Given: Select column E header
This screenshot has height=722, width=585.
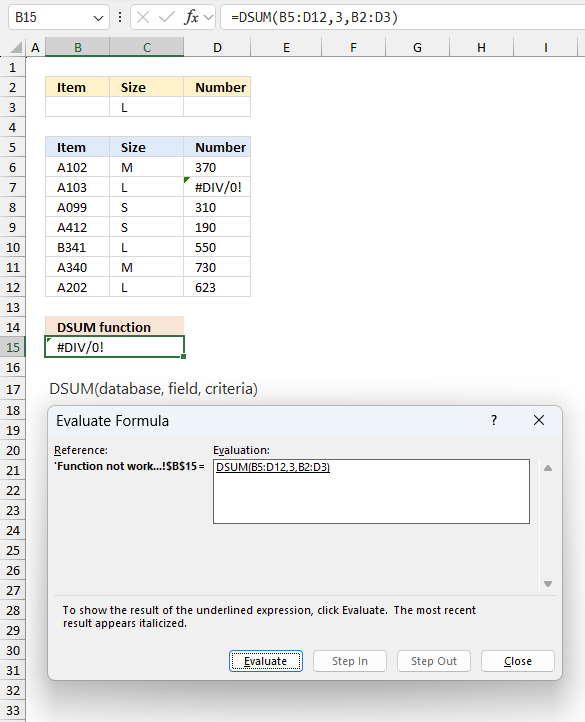Looking at the screenshot, I should click(x=286, y=47).
